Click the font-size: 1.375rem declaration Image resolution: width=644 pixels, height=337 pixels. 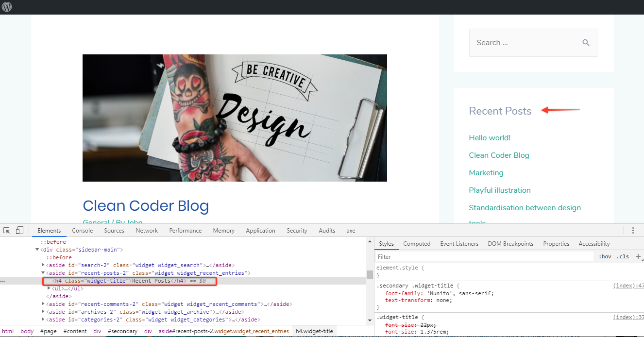click(417, 332)
